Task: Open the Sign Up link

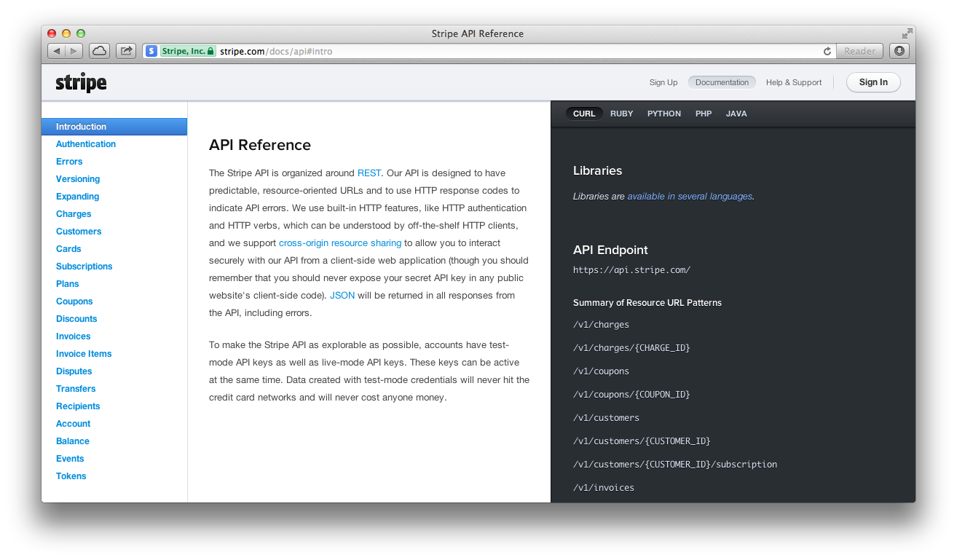Action: pyautogui.click(x=663, y=82)
